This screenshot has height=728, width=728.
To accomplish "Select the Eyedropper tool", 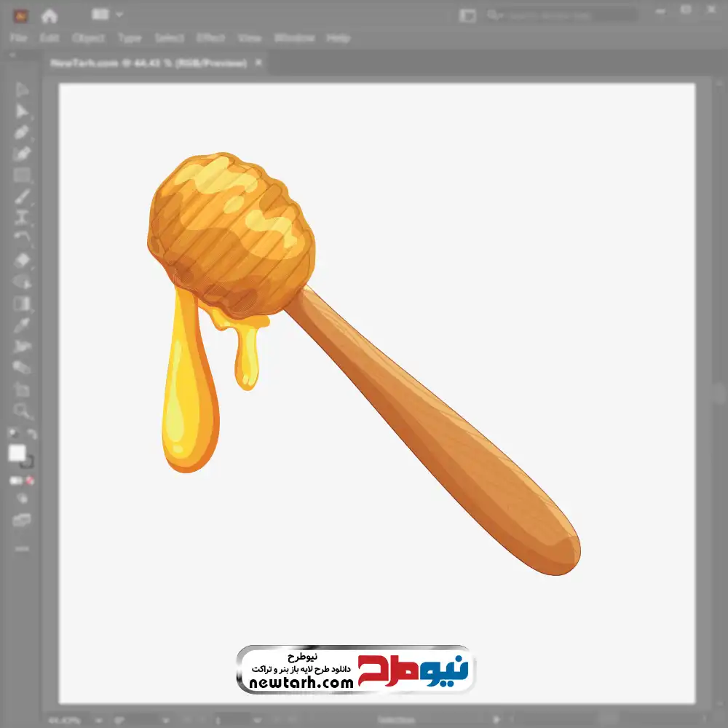I will 22,325.
